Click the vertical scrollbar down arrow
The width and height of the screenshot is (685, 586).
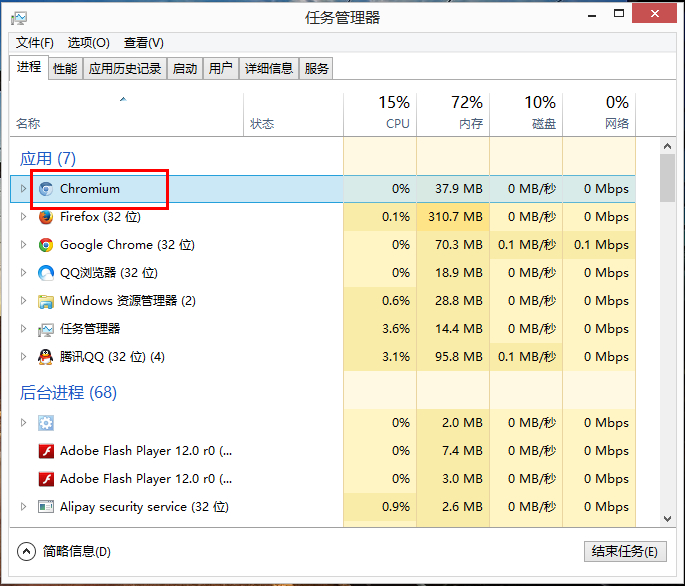(667, 518)
